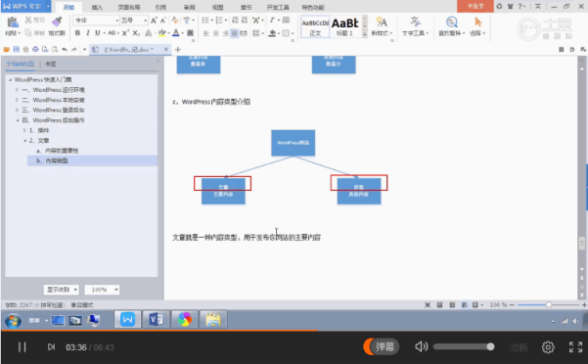Image resolution: width=588 pixels, height=364 pixels.
Task: Open the font name dropdown
Action: [117, 21]
